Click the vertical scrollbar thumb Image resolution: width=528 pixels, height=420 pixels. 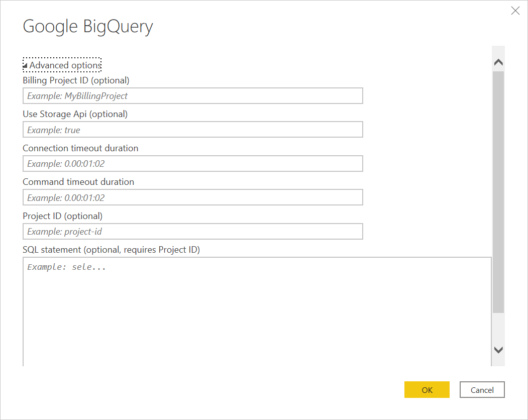[498, 192]
